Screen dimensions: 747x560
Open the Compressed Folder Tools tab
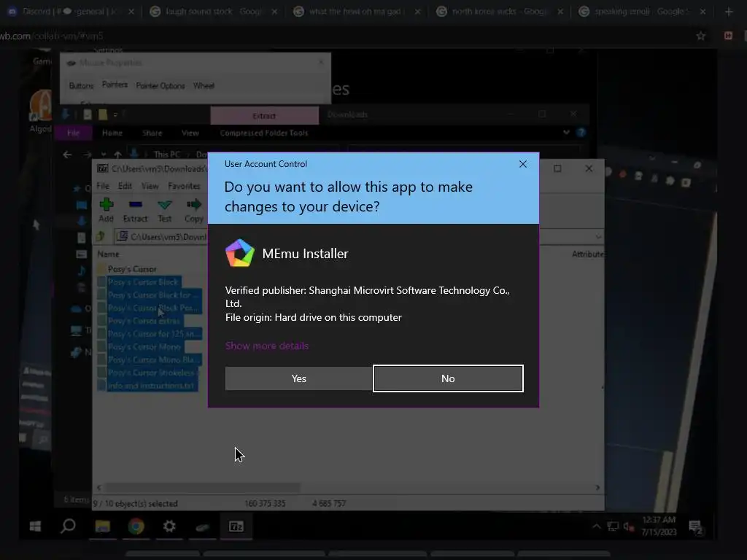[x=264, y=133]
